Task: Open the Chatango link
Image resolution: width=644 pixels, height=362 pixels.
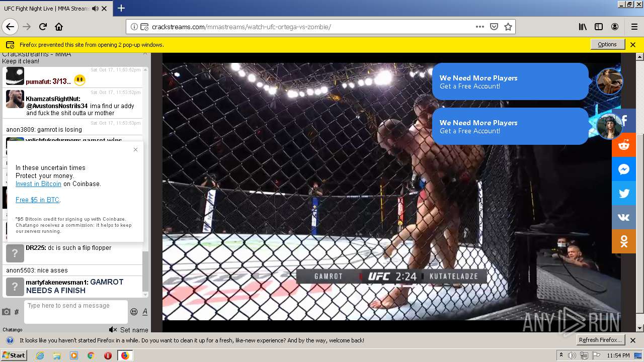Action: point(13,330)
